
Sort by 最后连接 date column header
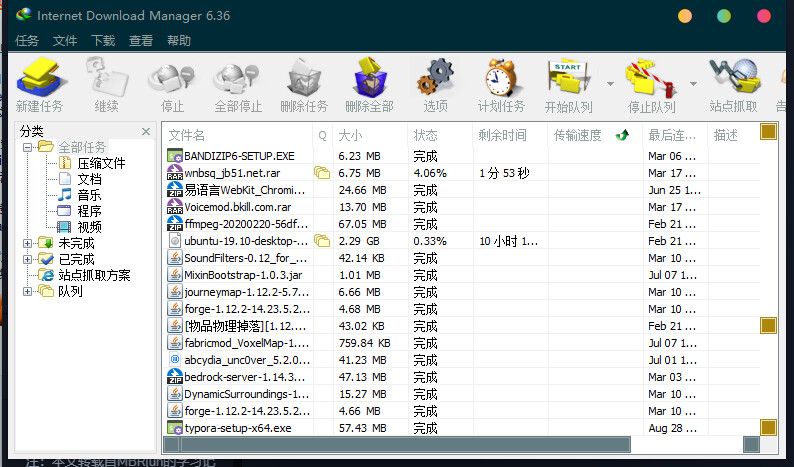675,135
